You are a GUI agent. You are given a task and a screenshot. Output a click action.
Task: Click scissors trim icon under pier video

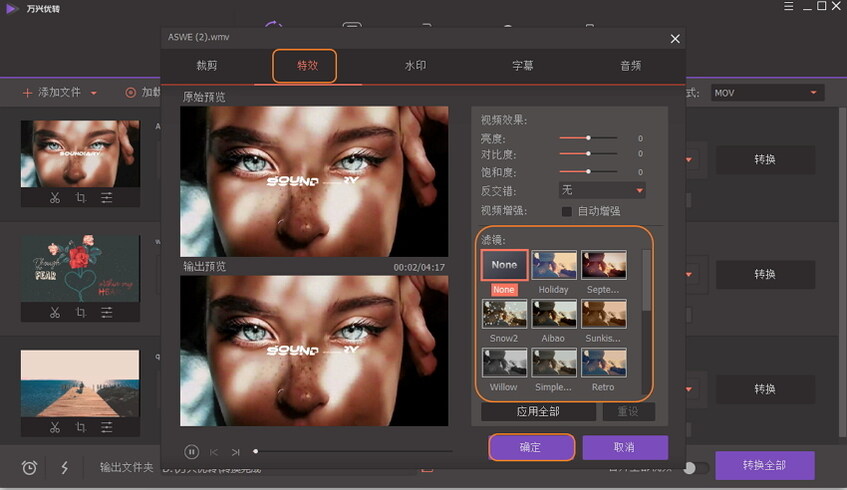(55, 427)
